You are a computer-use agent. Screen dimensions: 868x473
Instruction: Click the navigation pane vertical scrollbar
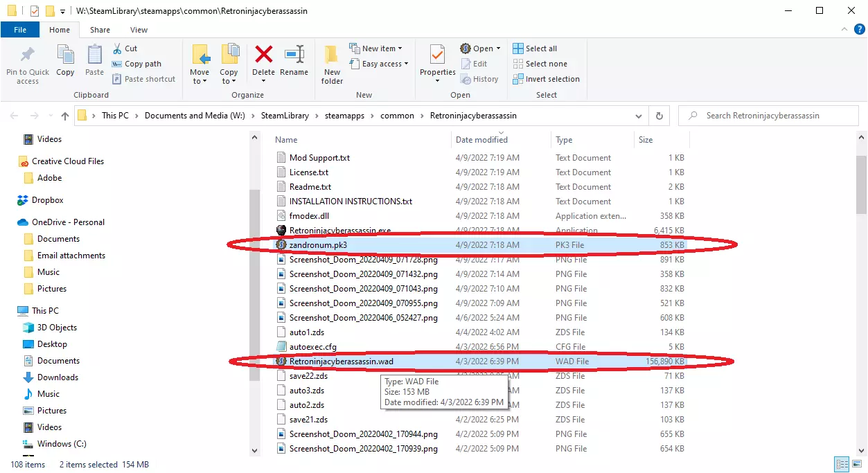254,284
